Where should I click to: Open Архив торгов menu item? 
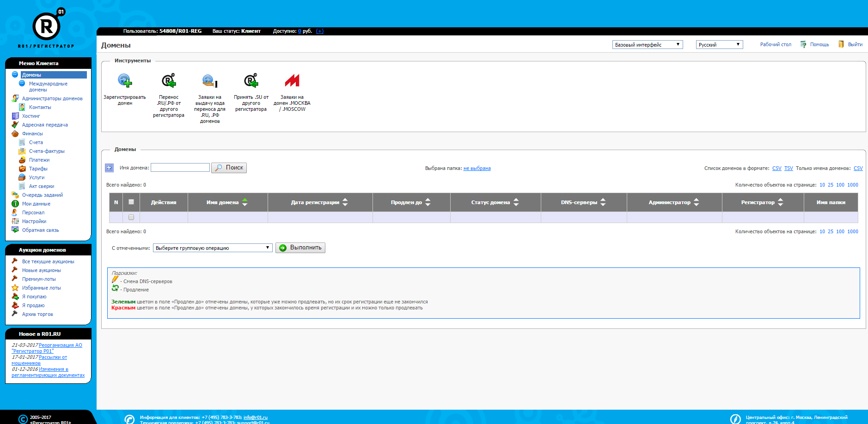[x=37, y=314]
